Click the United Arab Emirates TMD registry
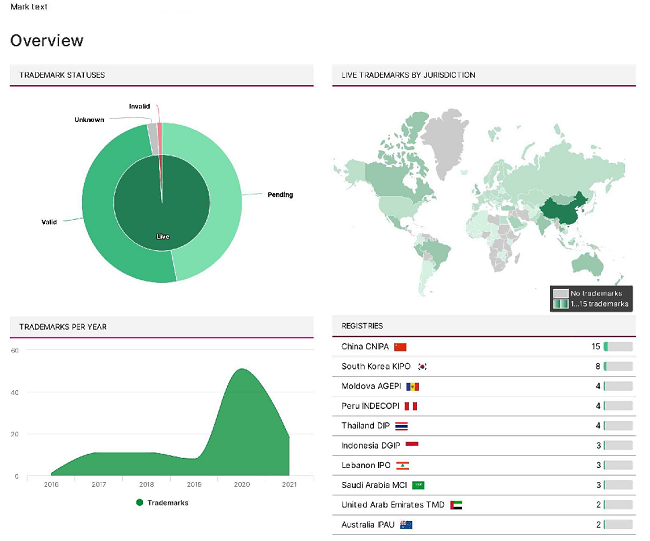Viewport: 650px width, 541px height. pyautogui.click(x=392, y=505)
